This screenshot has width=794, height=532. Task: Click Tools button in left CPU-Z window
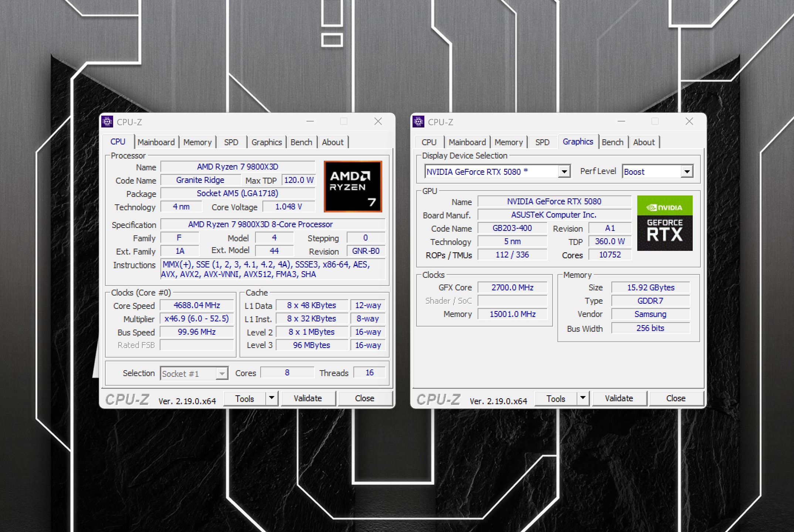pyautogui.click(x=245, y=399)
